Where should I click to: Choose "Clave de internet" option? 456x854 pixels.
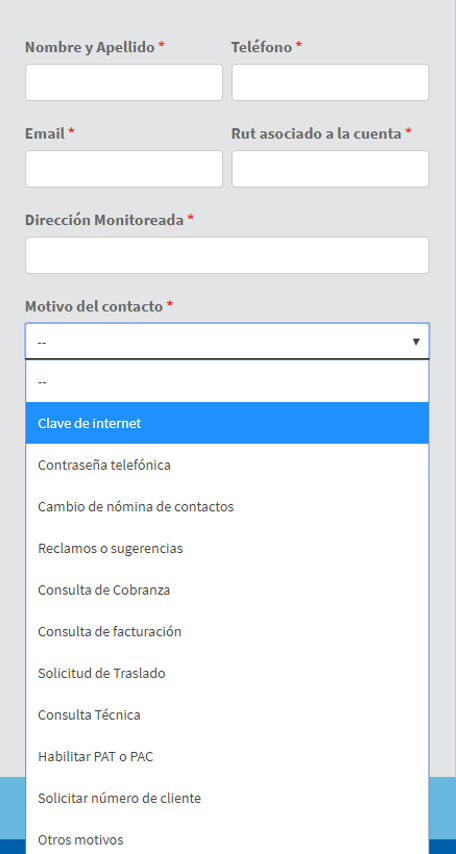(227, 423)
